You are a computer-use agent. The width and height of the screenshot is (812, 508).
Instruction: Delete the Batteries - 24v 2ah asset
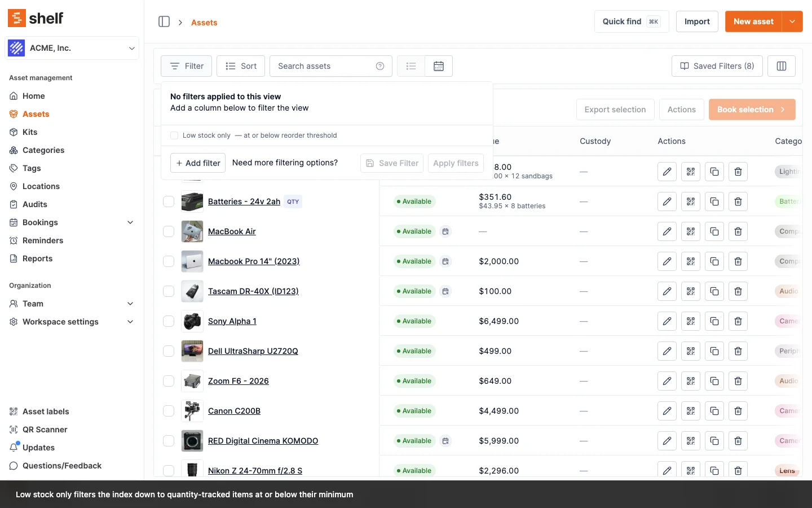(x=738, y=202)
